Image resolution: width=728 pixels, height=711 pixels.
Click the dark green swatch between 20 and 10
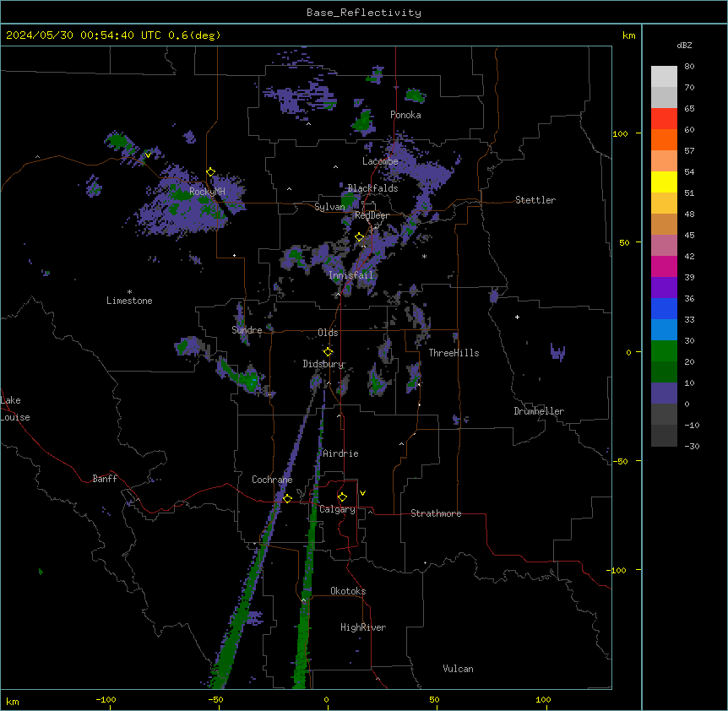point(664,372)
